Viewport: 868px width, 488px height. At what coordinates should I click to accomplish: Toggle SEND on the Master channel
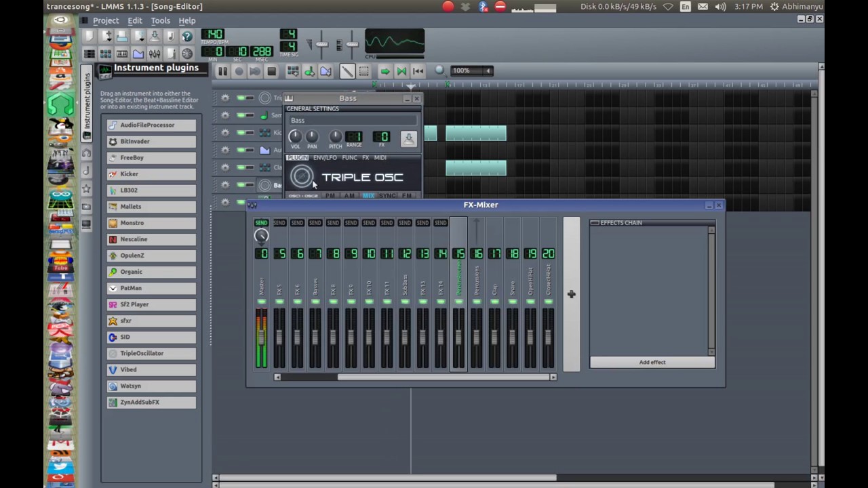click(x=261, y=223)
